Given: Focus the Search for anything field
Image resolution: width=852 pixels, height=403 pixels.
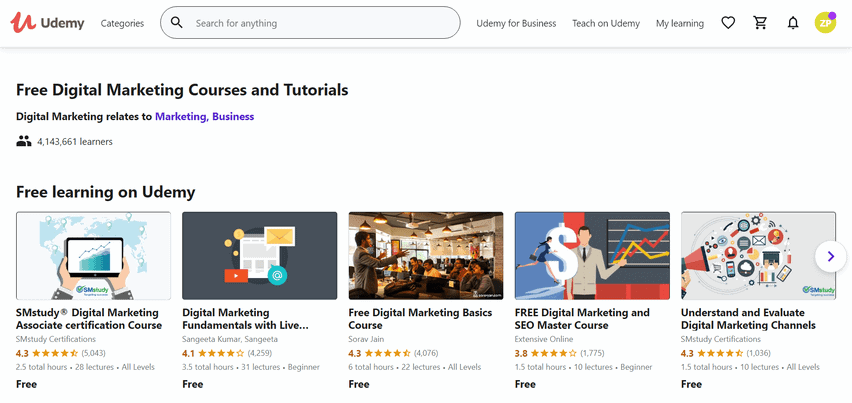Looking at the screenshot, I should coord(310,23).
